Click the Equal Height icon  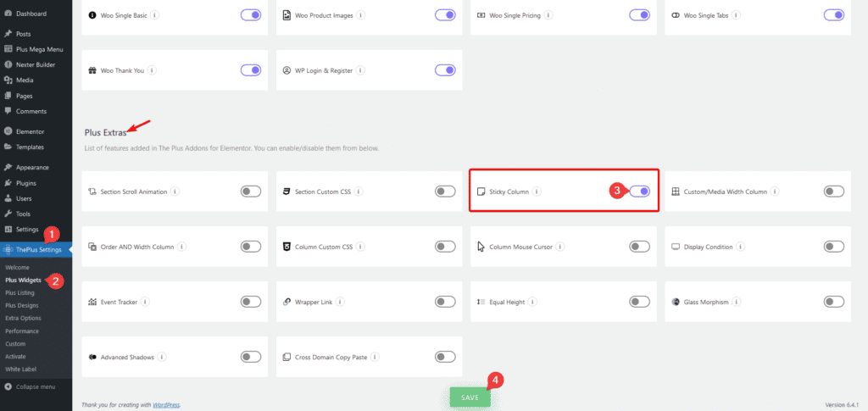coord(481,302)
